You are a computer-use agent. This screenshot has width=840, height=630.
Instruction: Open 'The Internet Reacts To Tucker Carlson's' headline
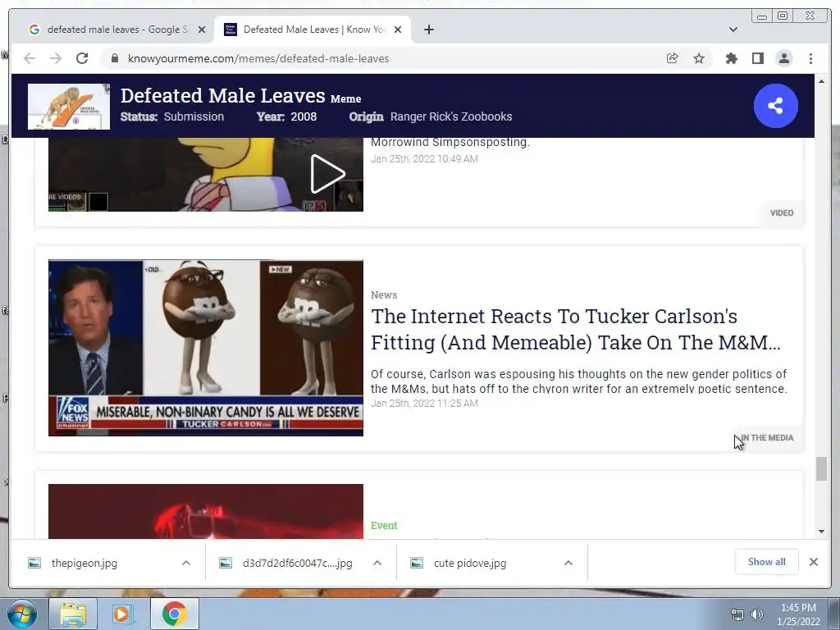576,329
